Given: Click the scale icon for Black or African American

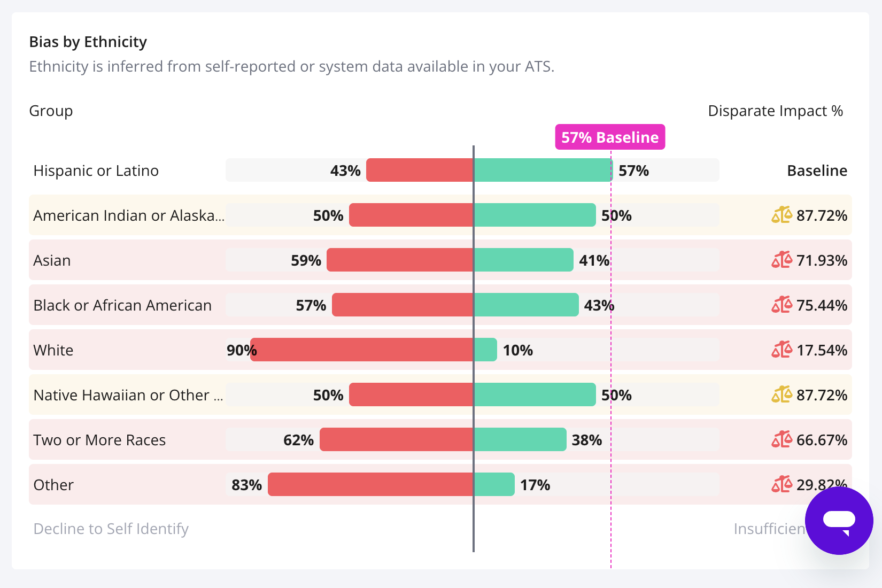Looking at the screenshot, I should pyautogui.click(x=781, y=305).
